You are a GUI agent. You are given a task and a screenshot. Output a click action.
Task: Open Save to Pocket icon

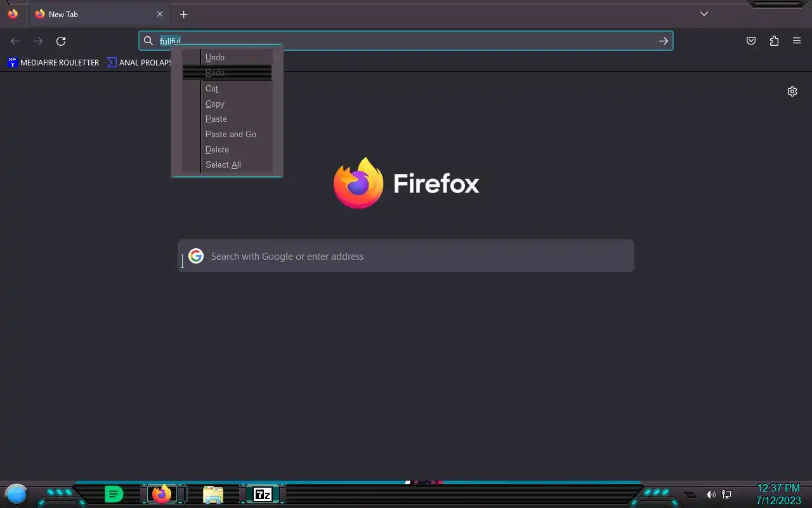[751, 41]
